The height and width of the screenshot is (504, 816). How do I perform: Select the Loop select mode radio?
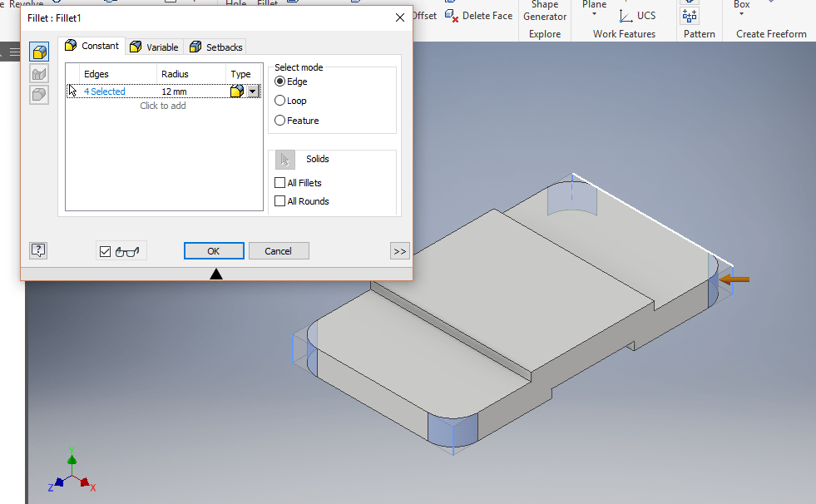(x=280, y=101)
